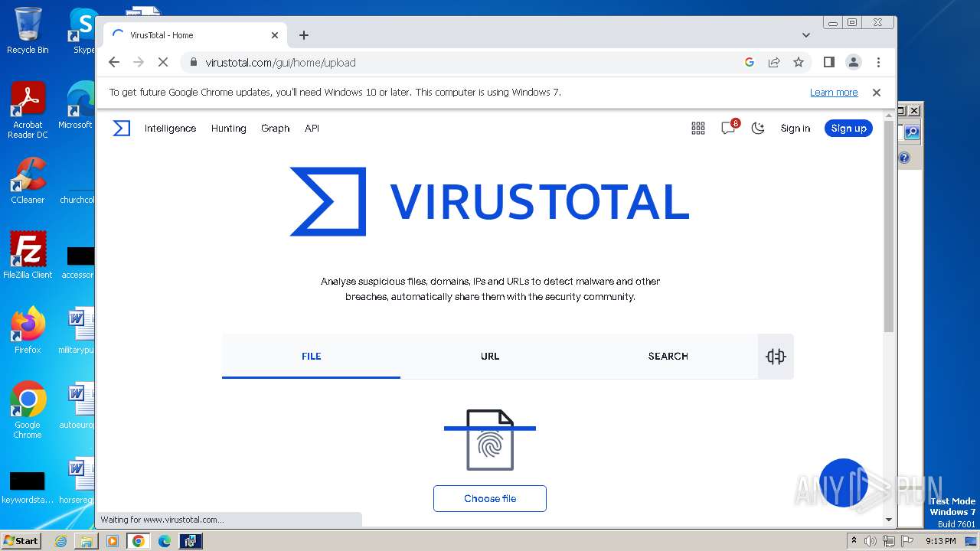This screenshot has width=980, height=551.
Task: Expand the tab search chevron
Action: click(x=806, y=35)
